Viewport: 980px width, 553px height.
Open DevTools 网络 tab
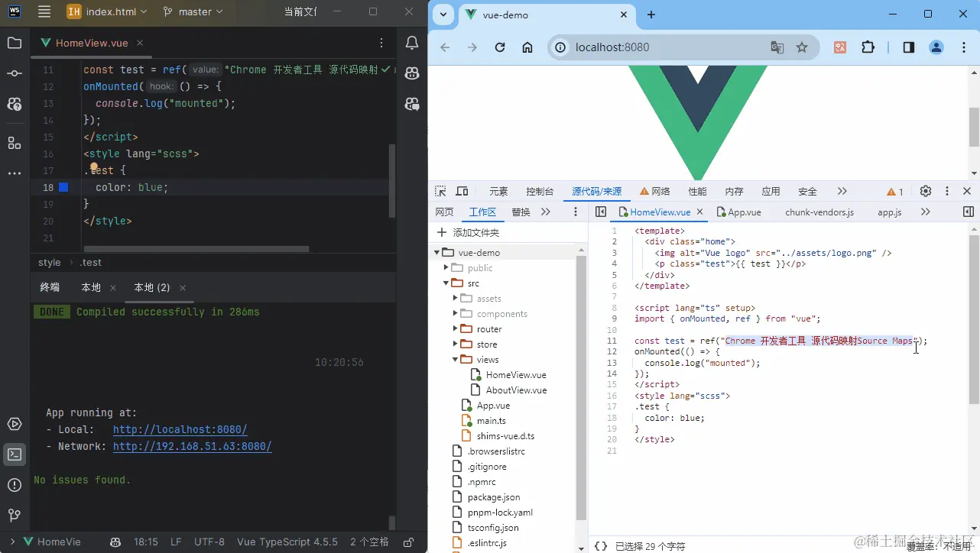[655, 191]
